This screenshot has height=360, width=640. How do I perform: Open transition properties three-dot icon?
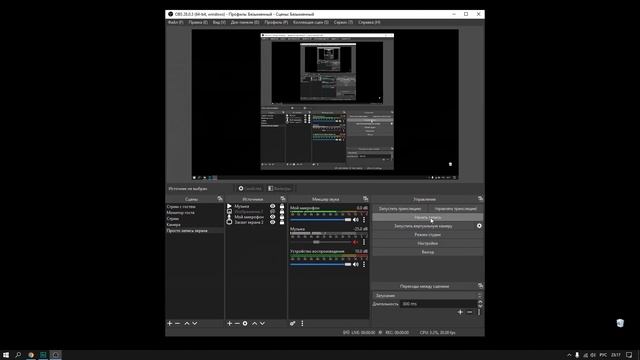point(479,312)
